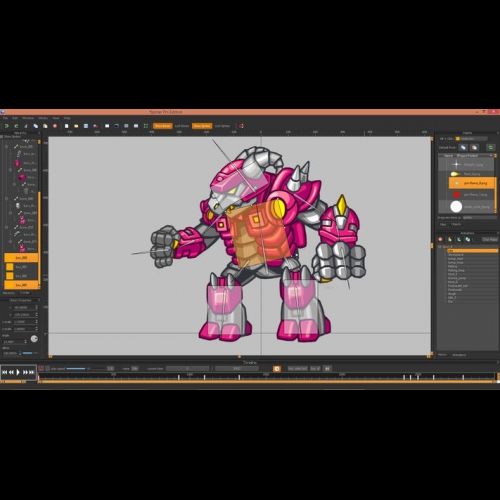
Task: Toggle the Show Bones button
Action: click(x=162, y=126)
